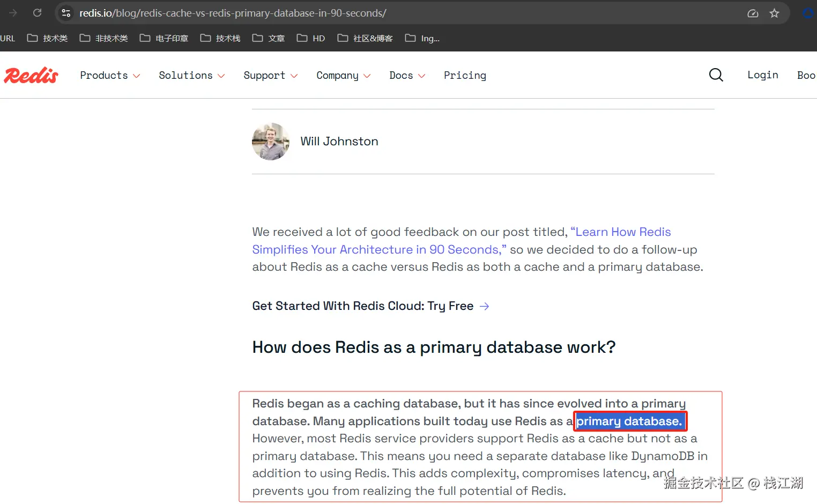The width and height of the screenshot is (817, 504).
Task: Expand the Support dropdown menu
Action: click(x=270, y=76)
